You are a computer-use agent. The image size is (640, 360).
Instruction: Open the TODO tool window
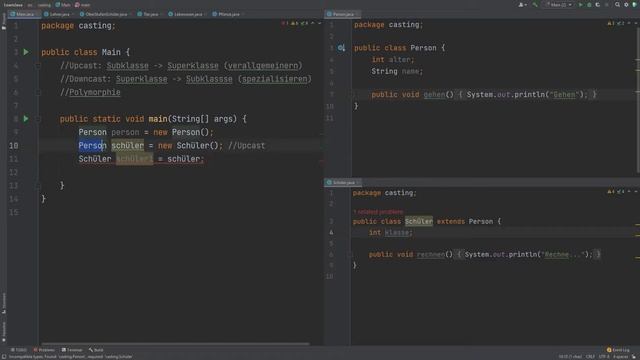click(19, 350)
